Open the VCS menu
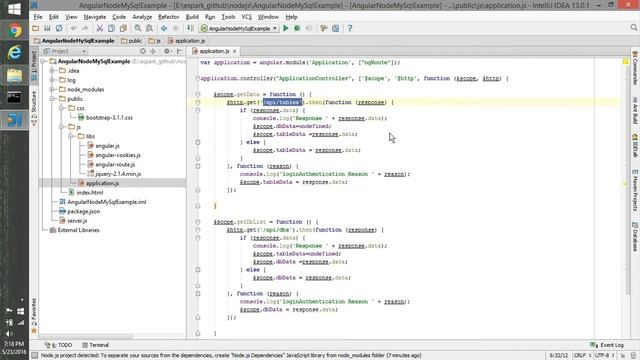 (247, 17)
